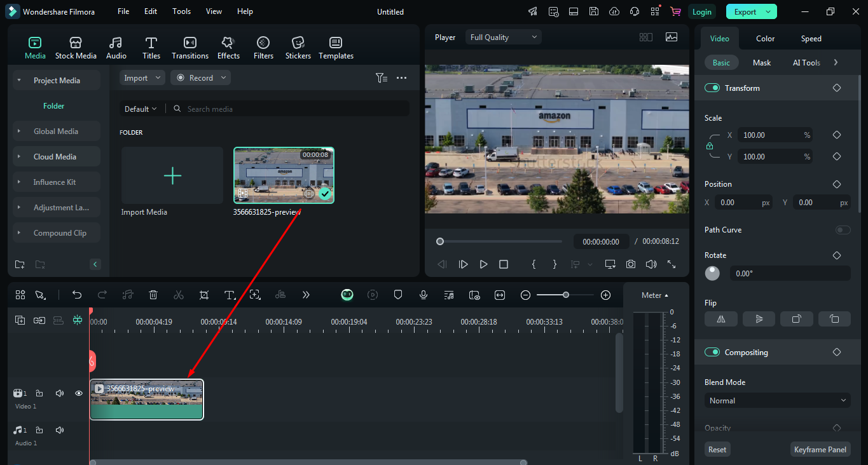Image resolution: width=868 pixels, height=465 pixels.
Task: Open the Templates tab
Action: point(336,48)
